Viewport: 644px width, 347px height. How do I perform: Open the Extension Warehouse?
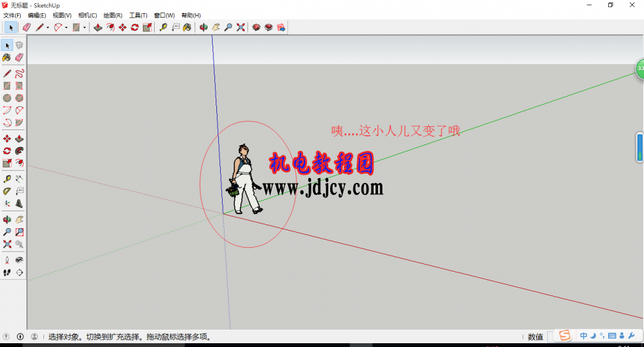pyautogui.click(x=269, y=28)
